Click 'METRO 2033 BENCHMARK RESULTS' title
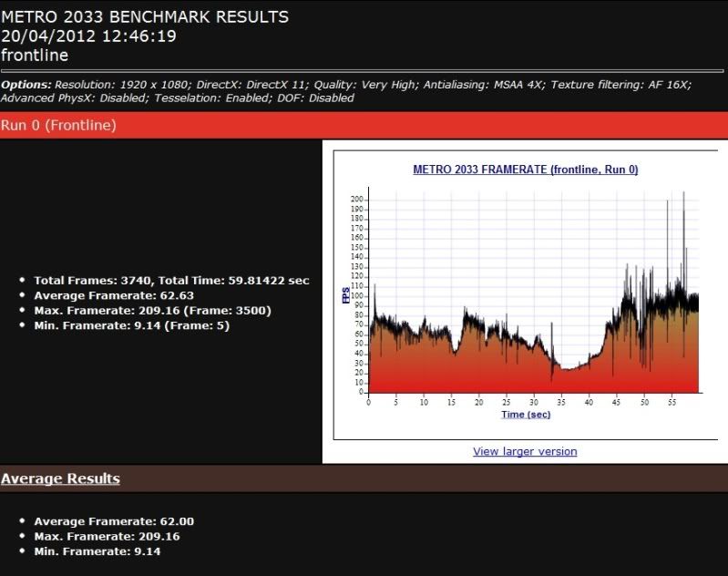The image size is (728, 576). tap(144, 16)
